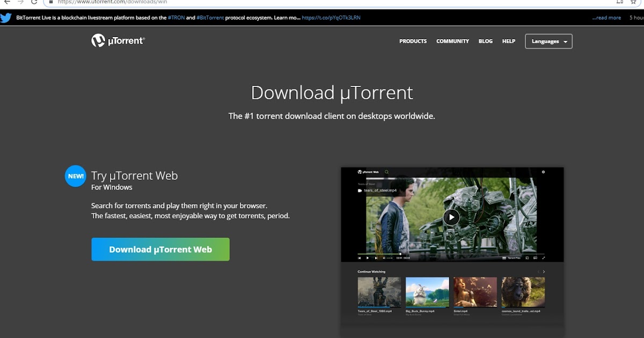Click the cast icon in the player bar
Viewport: 644px width, 338px height.
pyautogui.click(x=527, y=258)
